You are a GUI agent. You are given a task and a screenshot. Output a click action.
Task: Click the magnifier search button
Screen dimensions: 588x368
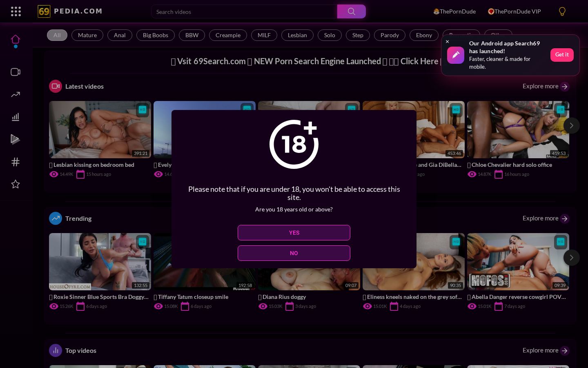click(351, 11)
